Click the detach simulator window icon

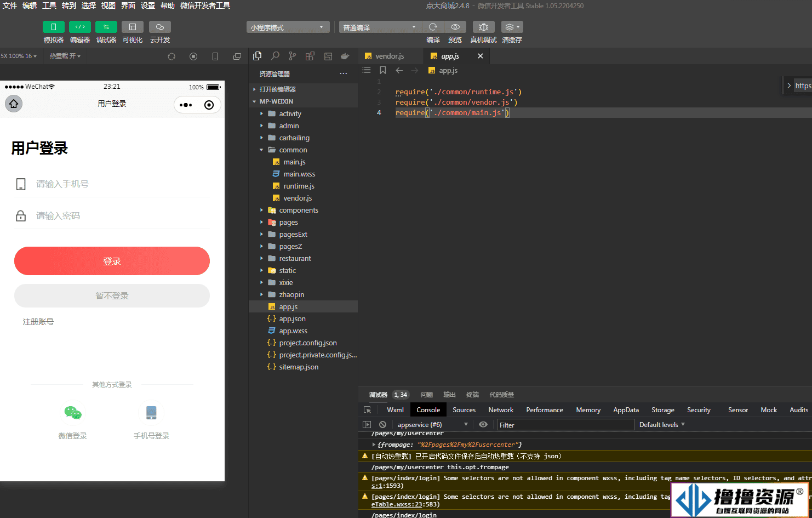(x=237, y=56)
